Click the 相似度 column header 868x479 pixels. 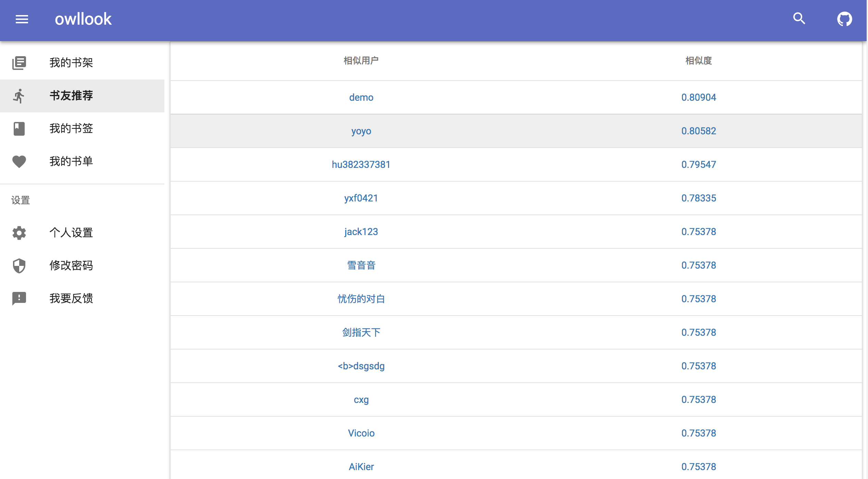(698, 61)
